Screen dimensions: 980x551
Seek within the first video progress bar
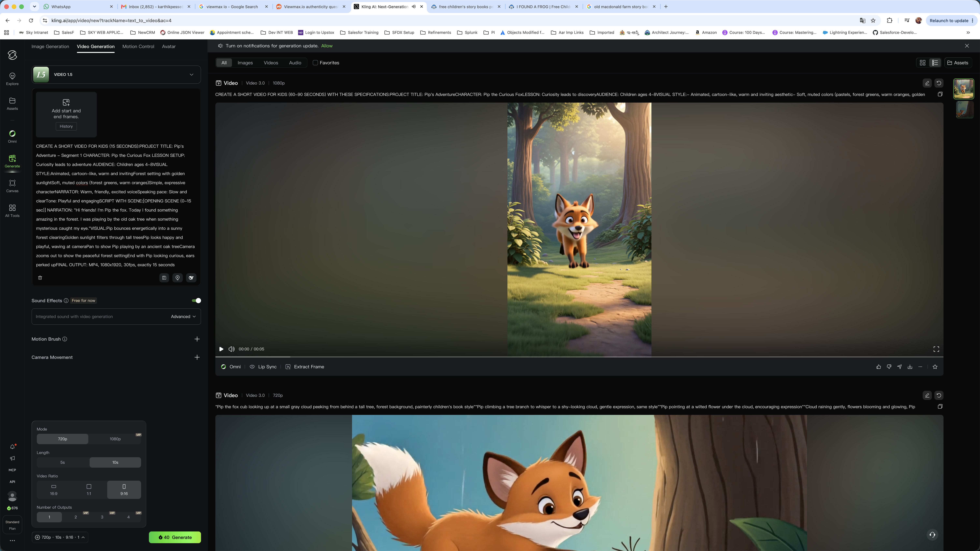(579, 357)
